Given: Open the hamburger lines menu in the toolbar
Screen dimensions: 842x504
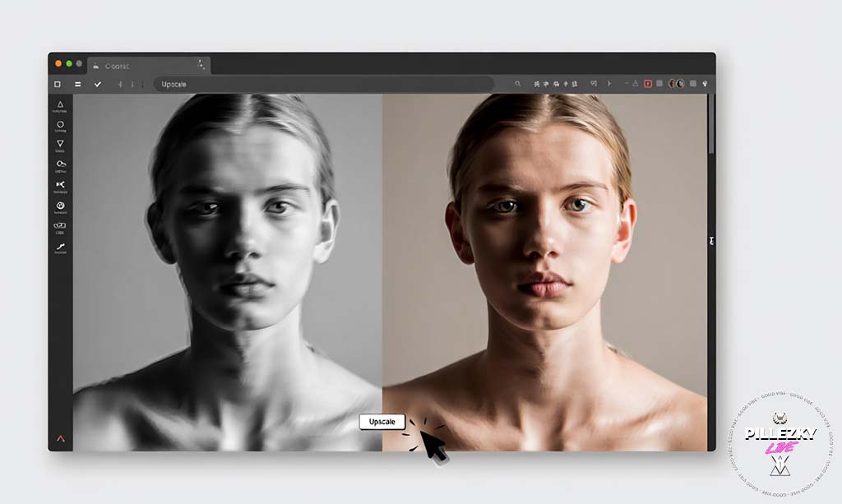Looking at the screenshot, I should coord(78,84).
